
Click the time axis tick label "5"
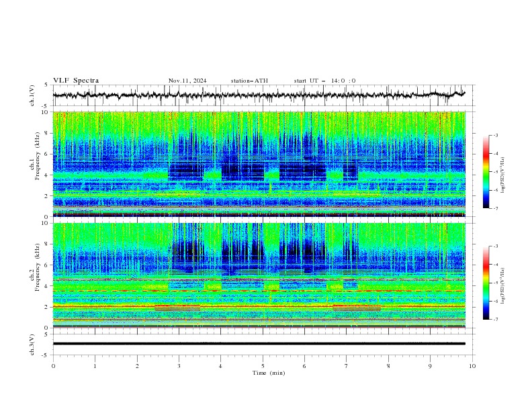click(263, 366)
